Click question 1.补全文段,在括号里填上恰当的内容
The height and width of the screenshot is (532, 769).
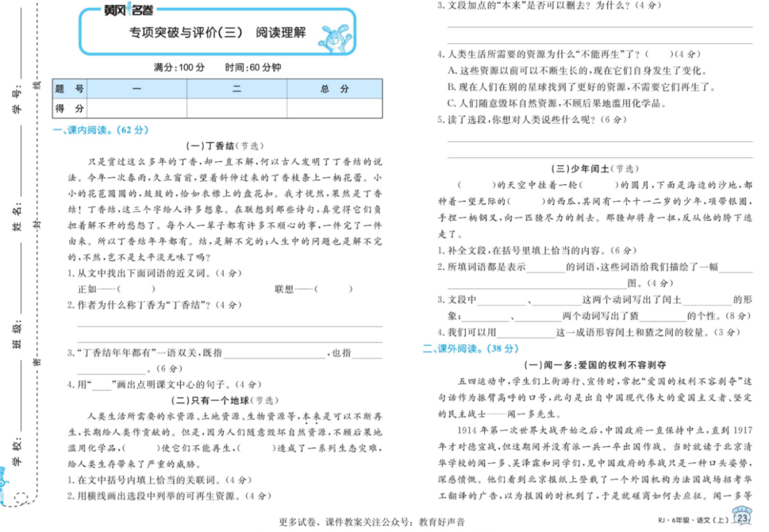coord(537,251)
